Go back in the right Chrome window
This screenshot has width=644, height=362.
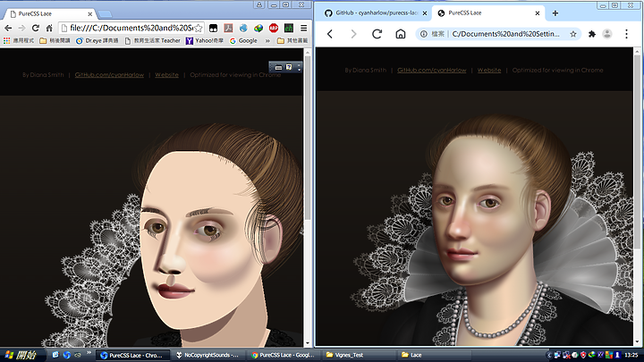[x=330, y=34]
